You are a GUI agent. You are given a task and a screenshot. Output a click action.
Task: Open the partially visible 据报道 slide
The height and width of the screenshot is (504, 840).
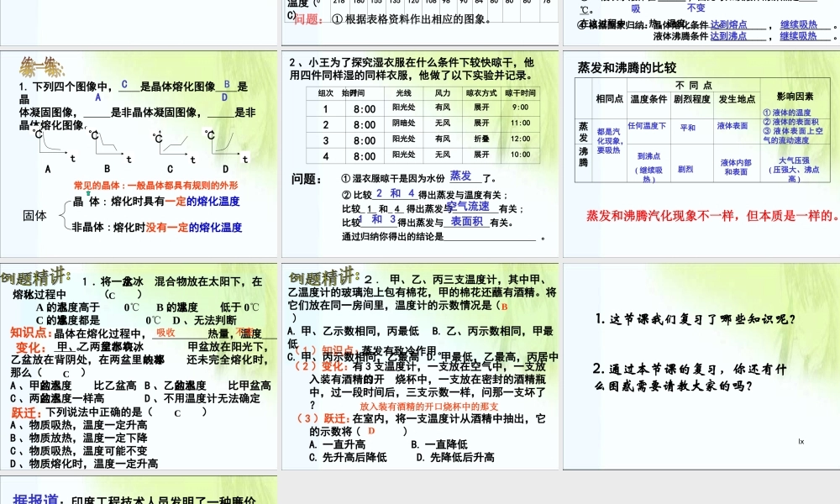139,490
